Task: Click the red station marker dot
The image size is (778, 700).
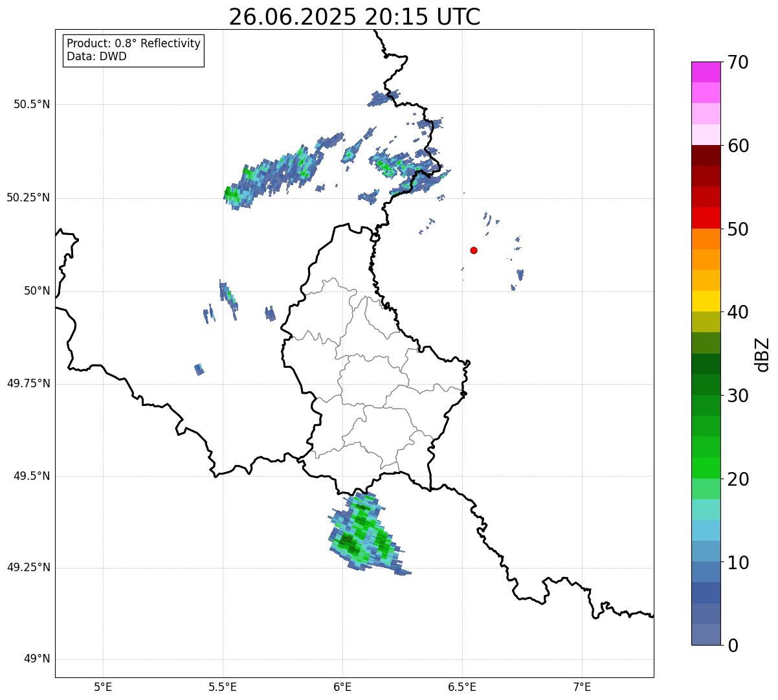Action: point(474,251)
